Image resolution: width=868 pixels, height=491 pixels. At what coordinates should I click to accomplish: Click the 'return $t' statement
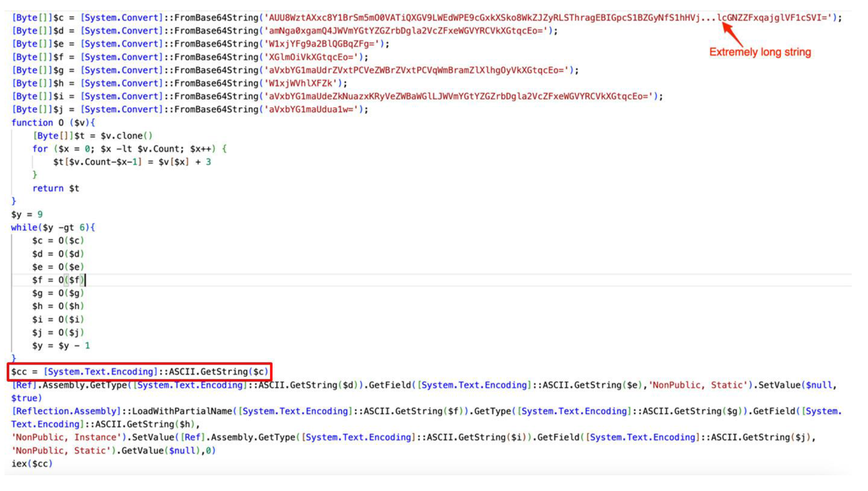coord(56,189)
